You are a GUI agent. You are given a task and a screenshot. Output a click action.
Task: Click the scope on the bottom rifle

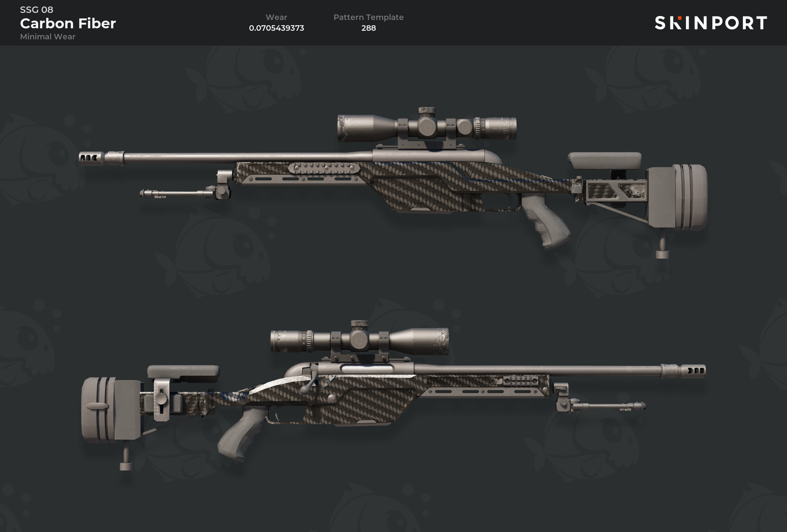click(359, 340)
